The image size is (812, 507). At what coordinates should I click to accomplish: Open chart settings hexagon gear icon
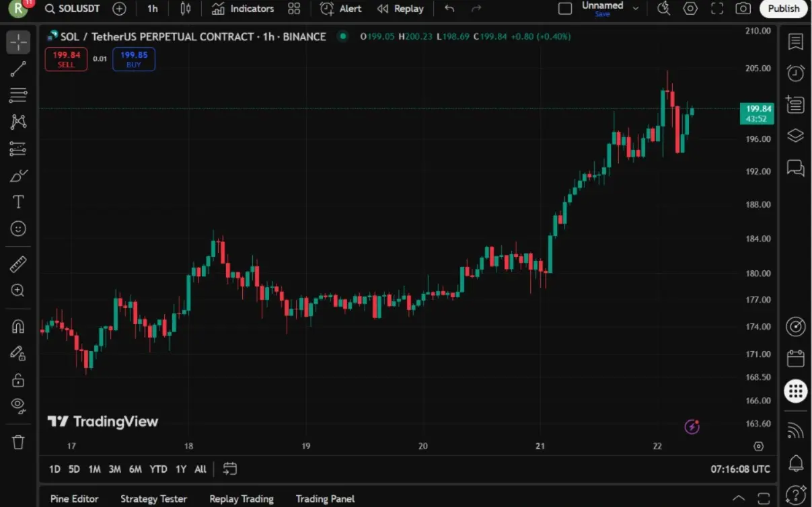point(690,9)
